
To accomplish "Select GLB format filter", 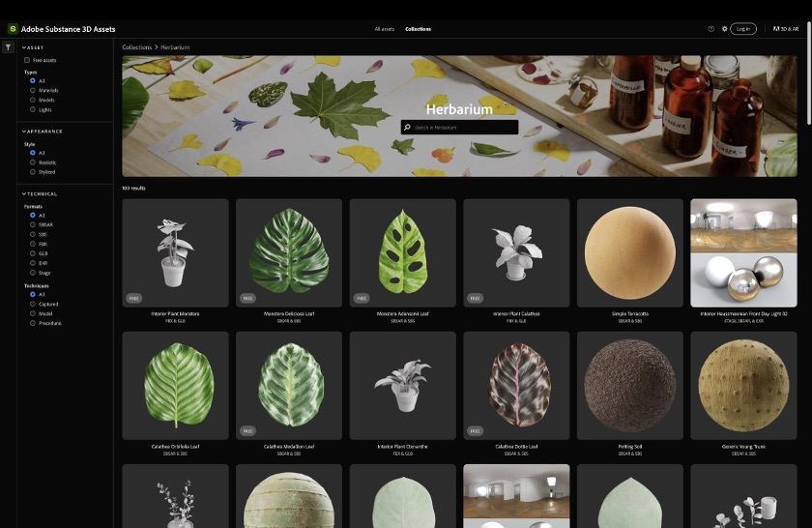I will 33,253.
